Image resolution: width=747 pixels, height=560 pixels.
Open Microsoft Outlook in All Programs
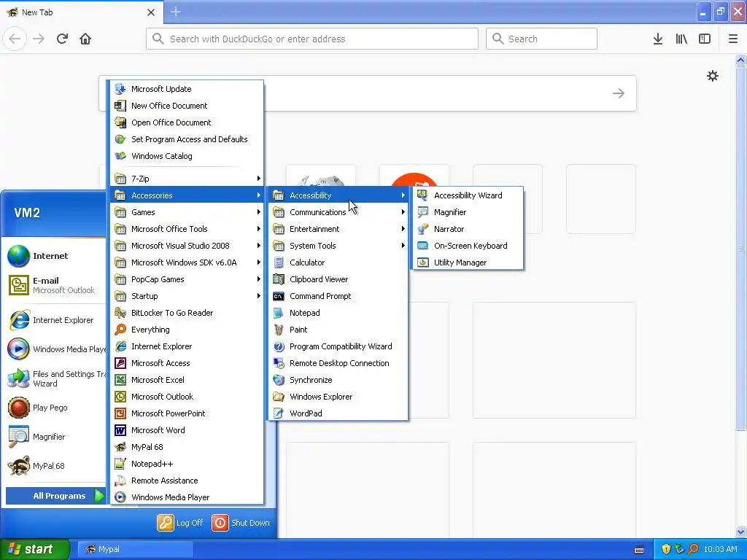tap(187, 397)
